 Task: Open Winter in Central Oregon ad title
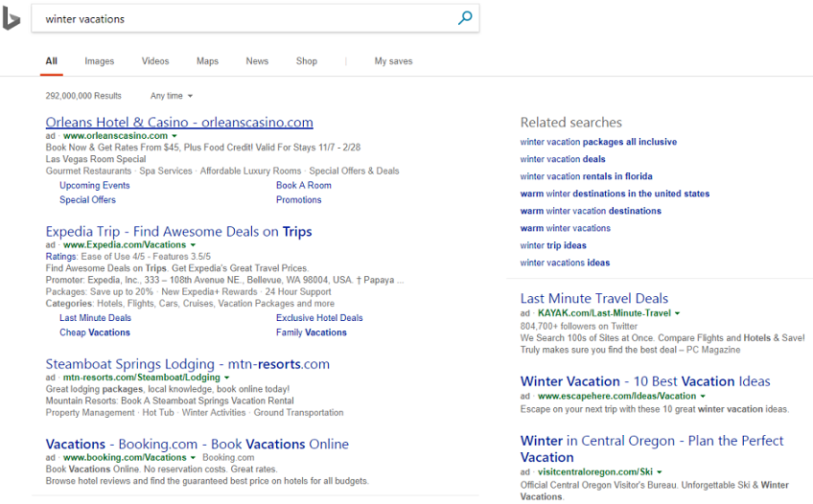(652, 448)
